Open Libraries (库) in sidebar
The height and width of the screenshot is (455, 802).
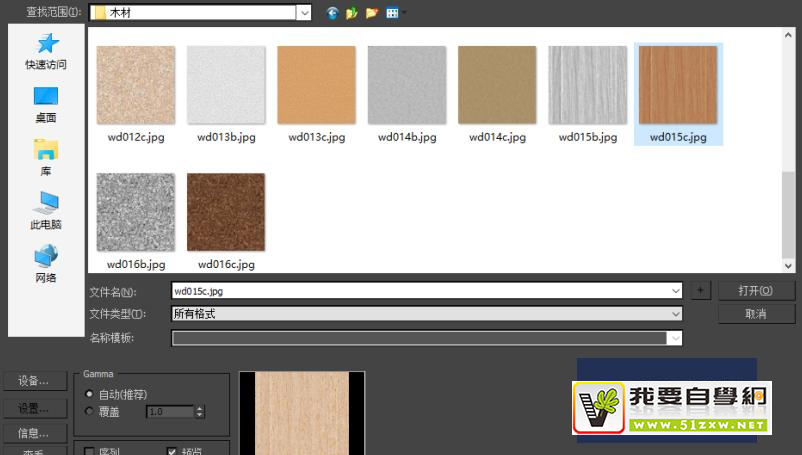coord(46,158)
